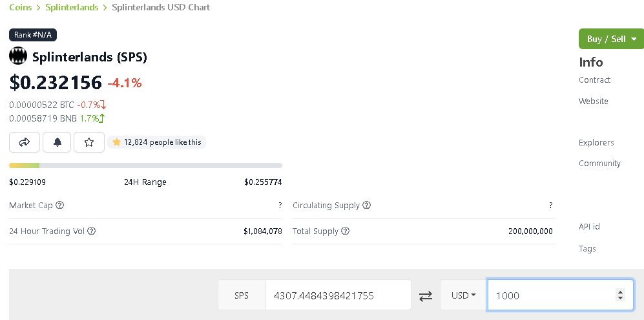644x320 pixels.
Task: Click the bell alert icon button
Action: point(57,142)
